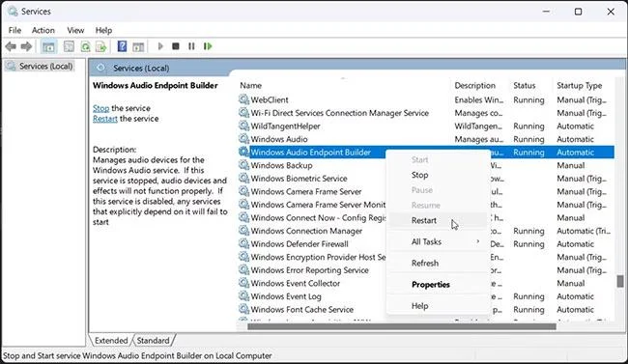Click the Restart the service link
The height and width of the screenshot is (364, 628).
[x=105, y=119]
